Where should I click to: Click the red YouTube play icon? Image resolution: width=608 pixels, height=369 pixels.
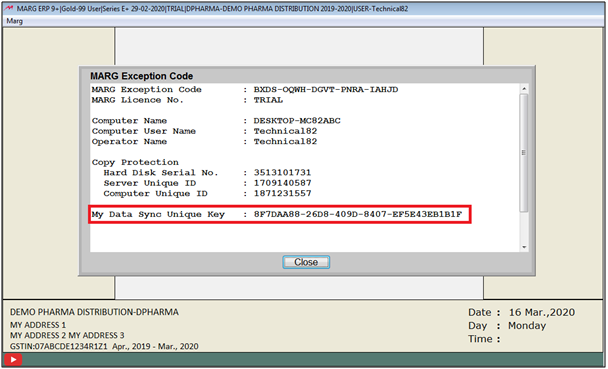coord(13,360)
